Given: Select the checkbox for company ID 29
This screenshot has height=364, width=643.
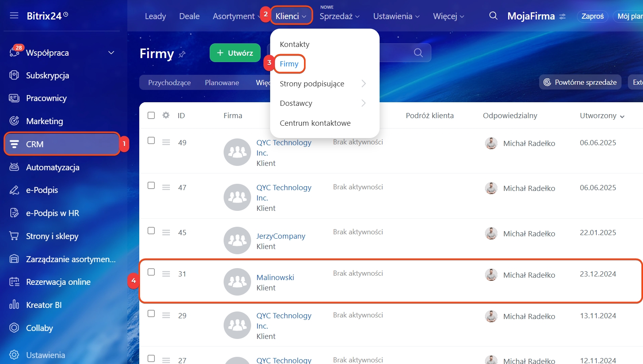Looking at the screenshot, I should 151,313.
